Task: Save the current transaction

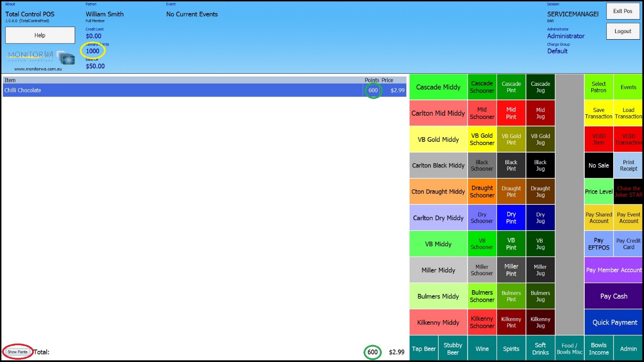Action: click(x=599, y=113)
